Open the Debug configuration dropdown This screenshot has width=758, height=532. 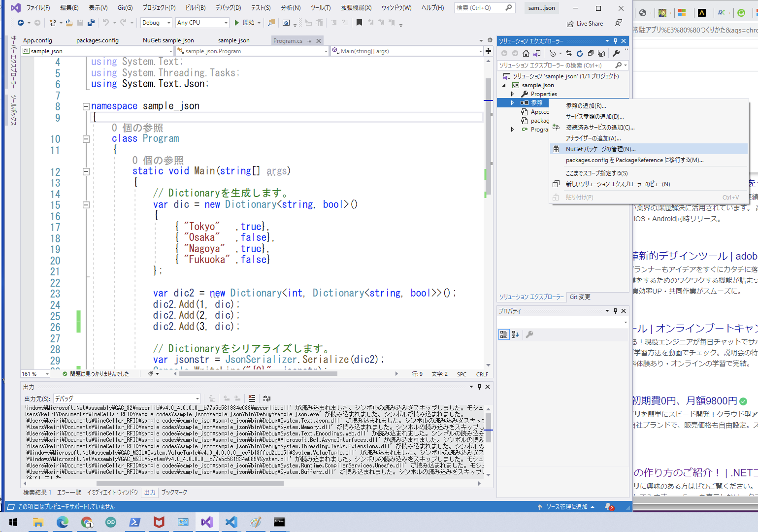tap(156, 23)
